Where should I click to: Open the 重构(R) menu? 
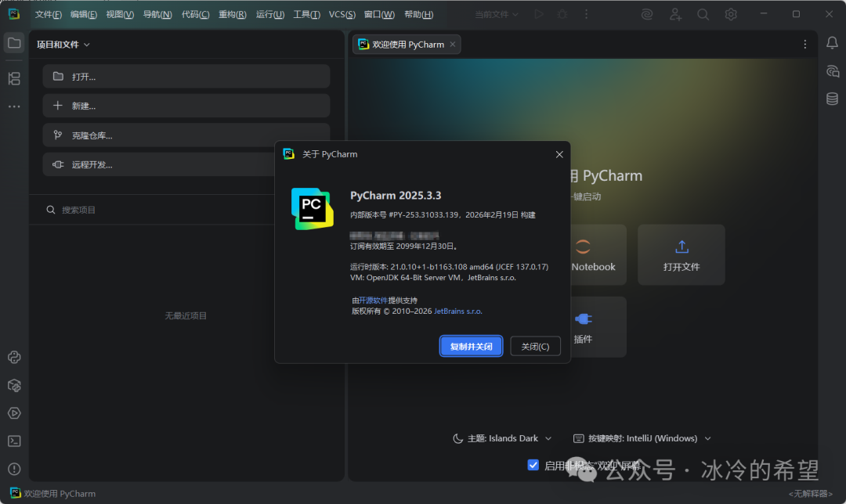pos(232,14)
